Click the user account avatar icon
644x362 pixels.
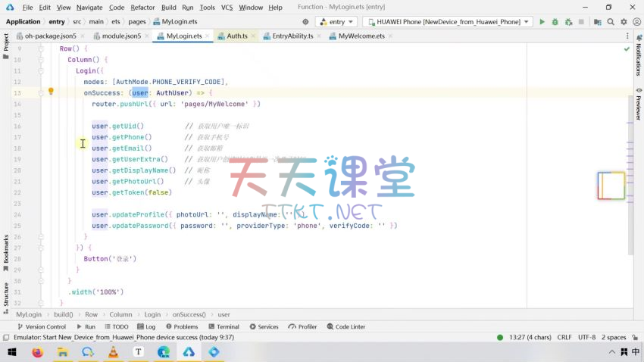coord(636,22)
